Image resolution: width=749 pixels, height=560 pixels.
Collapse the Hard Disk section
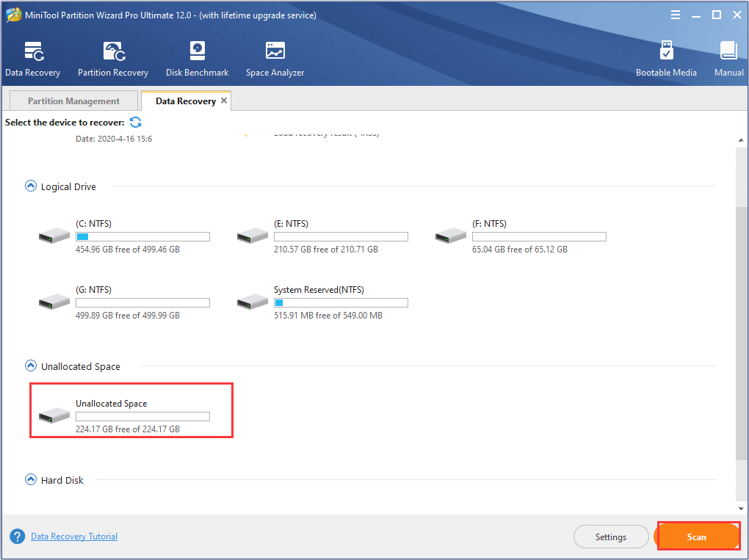tap(31, 479)
